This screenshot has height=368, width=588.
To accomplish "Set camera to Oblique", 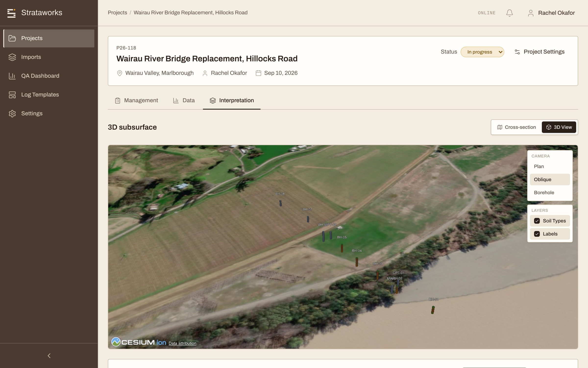I will 550,180.
